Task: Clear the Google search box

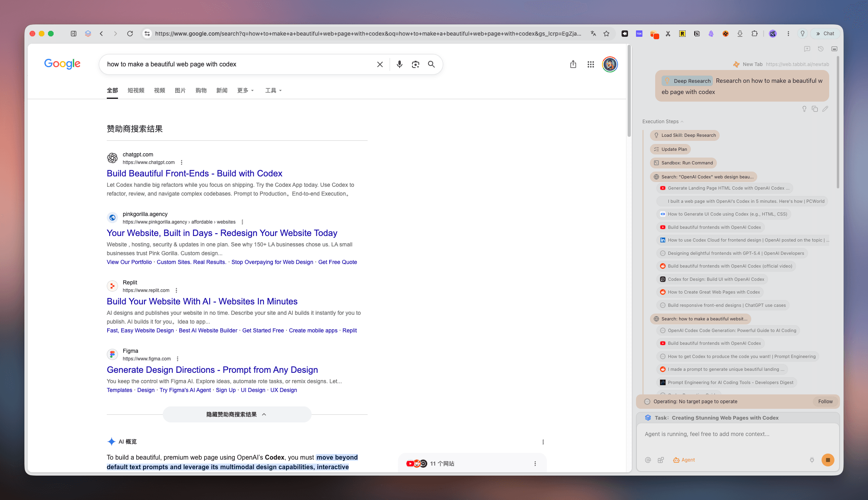Action: tap(380, 64)
